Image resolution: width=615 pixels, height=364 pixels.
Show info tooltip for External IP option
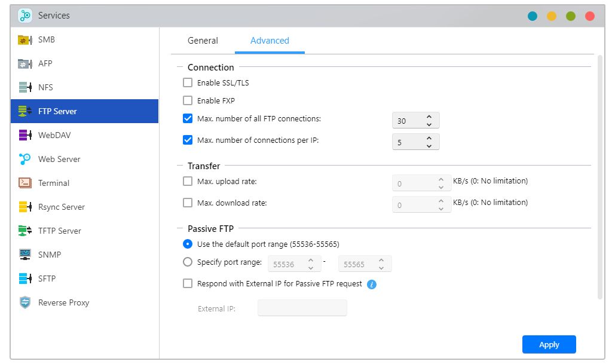click(x=371, y=285)
